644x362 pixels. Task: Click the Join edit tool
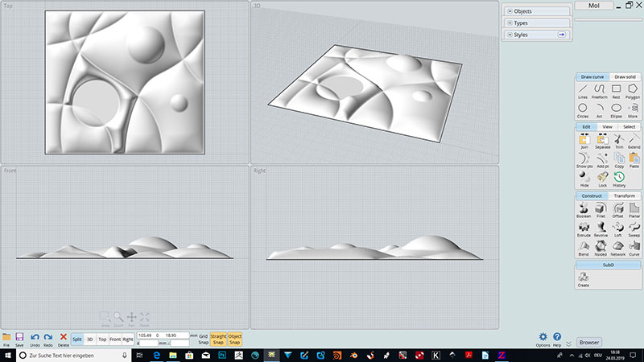click(584, 142)
